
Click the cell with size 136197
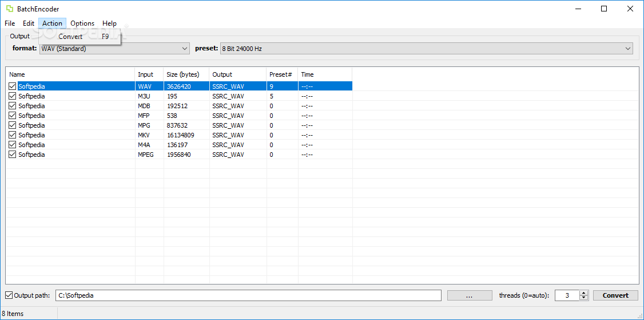coord(186,145)
